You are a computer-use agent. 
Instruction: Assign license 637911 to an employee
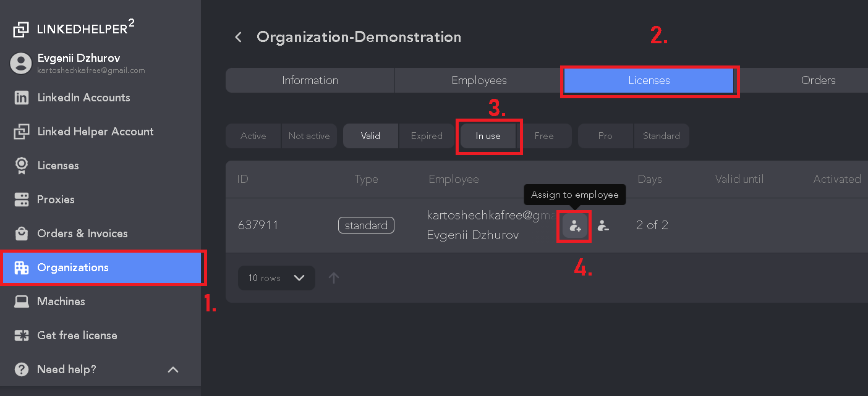(575, 226)
